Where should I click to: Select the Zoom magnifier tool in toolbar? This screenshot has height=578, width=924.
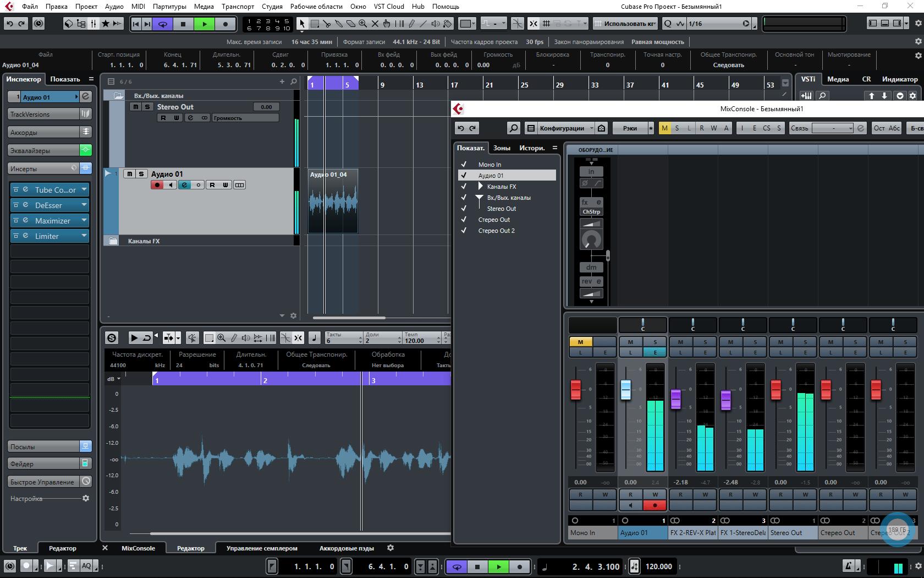tap(362, 24)
